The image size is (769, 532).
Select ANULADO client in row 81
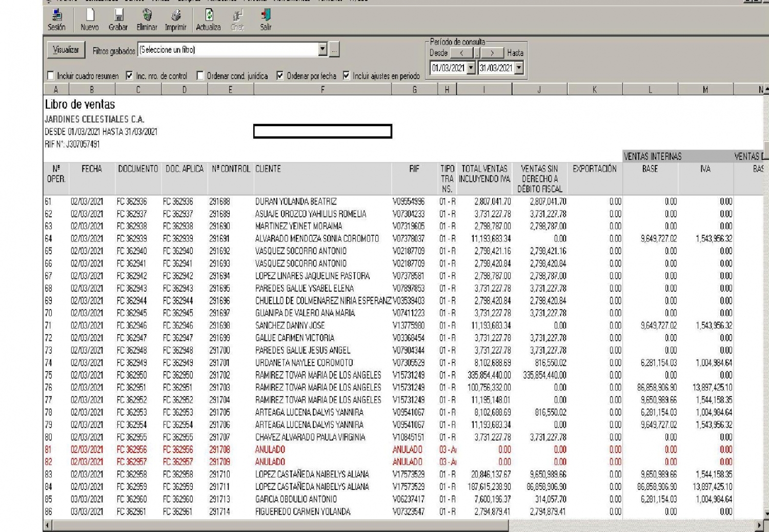tap(270, 449)
